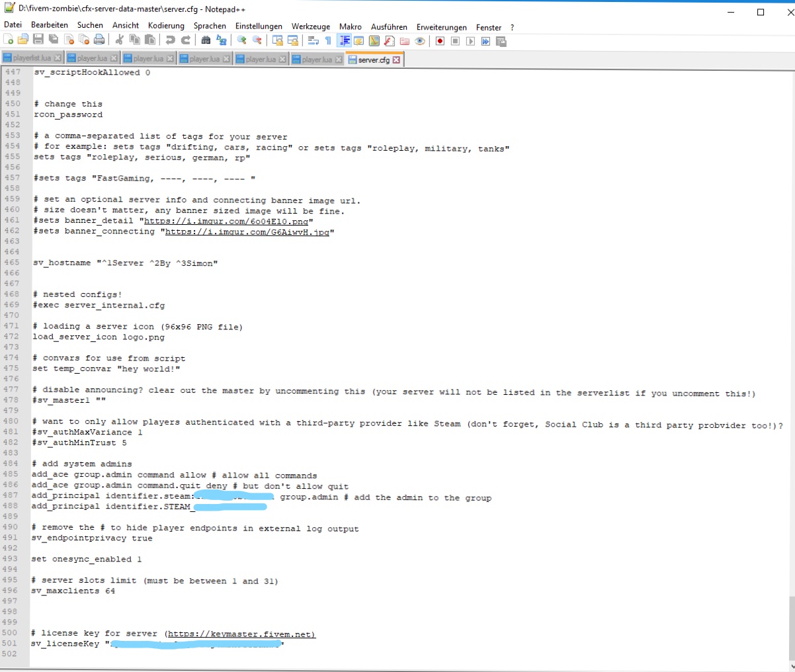Click the rcon_password line
This screenshot has height=672, width=795.
[68, 114]
